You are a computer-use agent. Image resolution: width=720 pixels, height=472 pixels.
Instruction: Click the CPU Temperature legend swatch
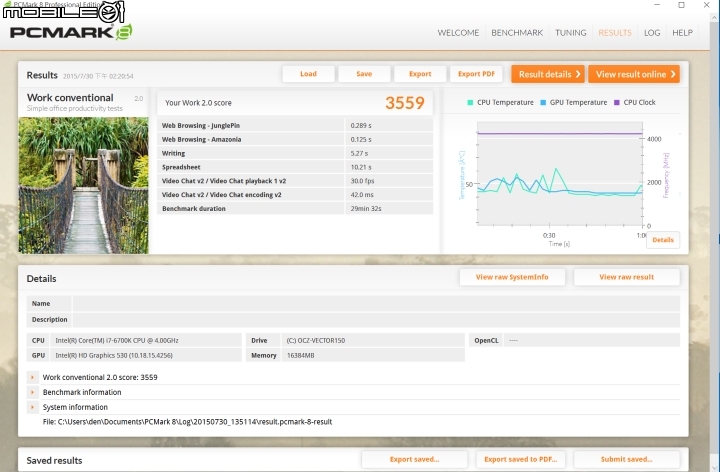470,102
